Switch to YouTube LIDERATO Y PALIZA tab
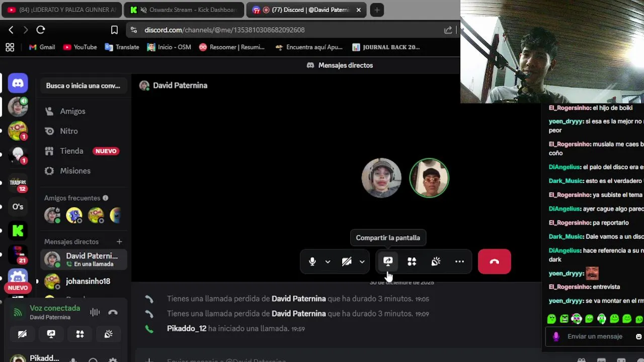Screen dimensions: 644x362 click(x=61, y=10)
